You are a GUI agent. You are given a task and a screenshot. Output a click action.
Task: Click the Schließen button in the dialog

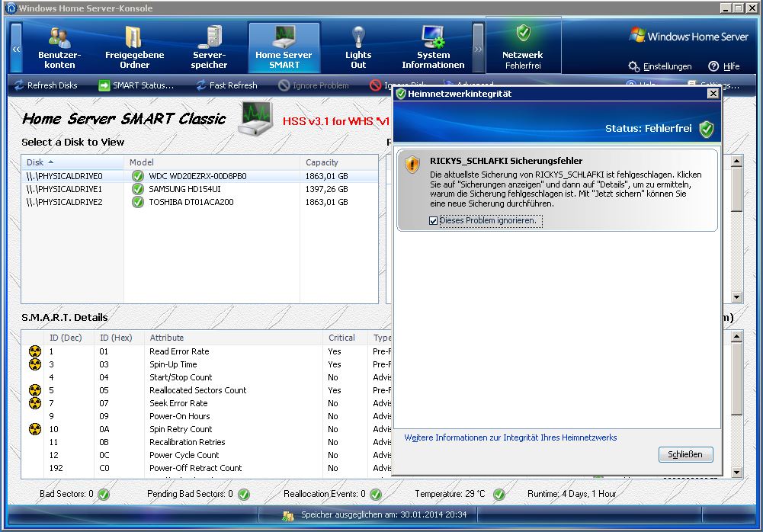pos(685,454)
